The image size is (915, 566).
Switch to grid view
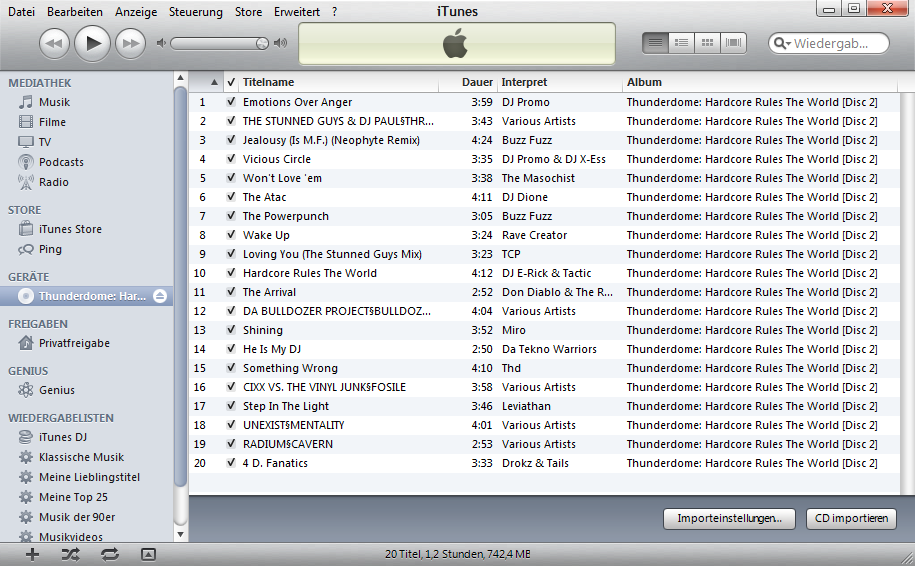click(x=708, y=43)
